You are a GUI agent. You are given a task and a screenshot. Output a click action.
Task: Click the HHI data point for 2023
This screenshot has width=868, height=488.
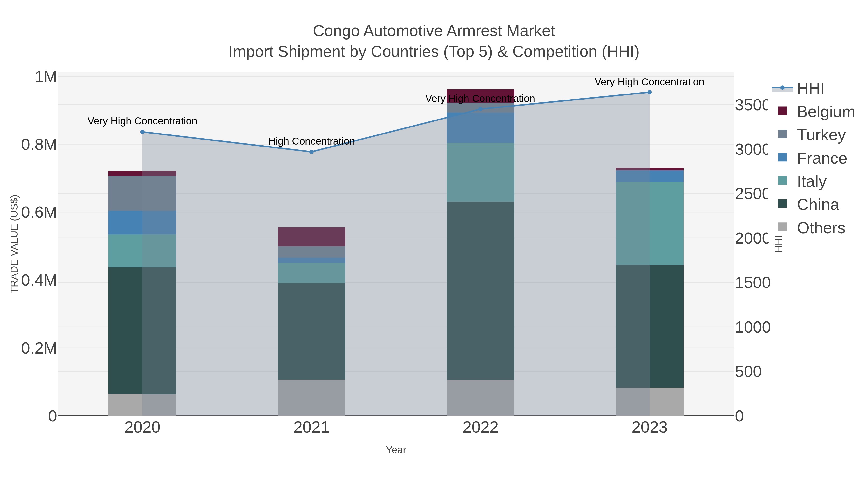tap(650, 92)
